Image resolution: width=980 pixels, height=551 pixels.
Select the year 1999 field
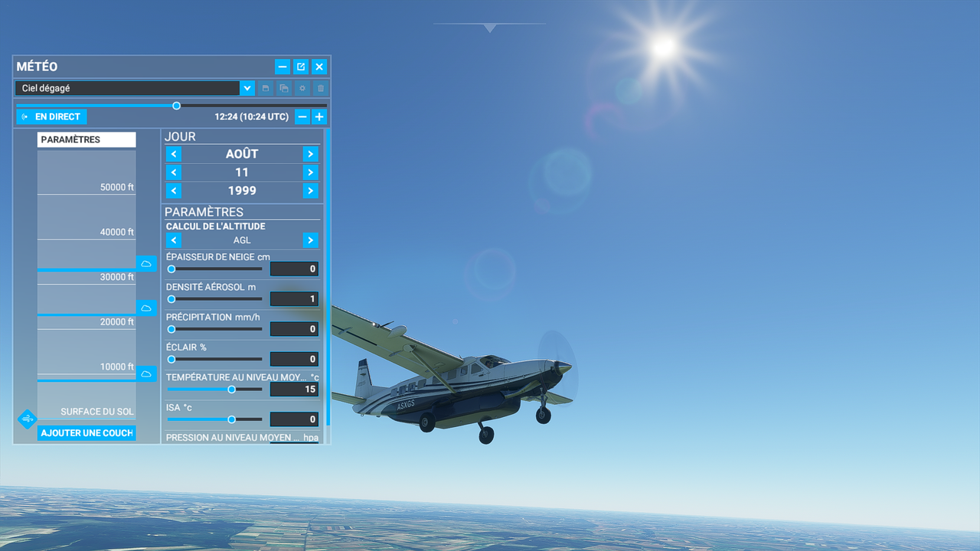(242, 190)
